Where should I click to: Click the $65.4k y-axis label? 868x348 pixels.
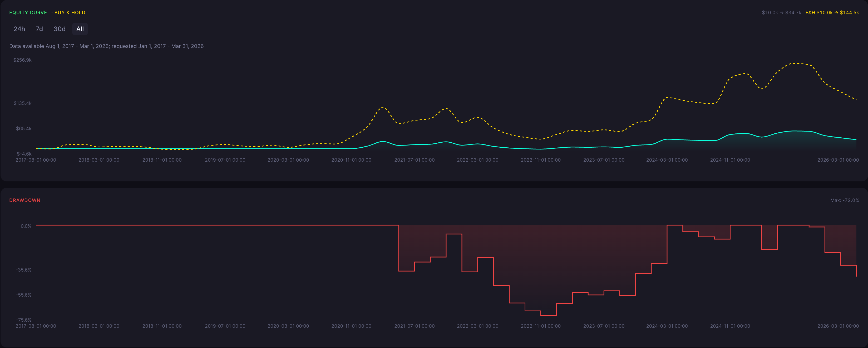(x=24, y=128)
